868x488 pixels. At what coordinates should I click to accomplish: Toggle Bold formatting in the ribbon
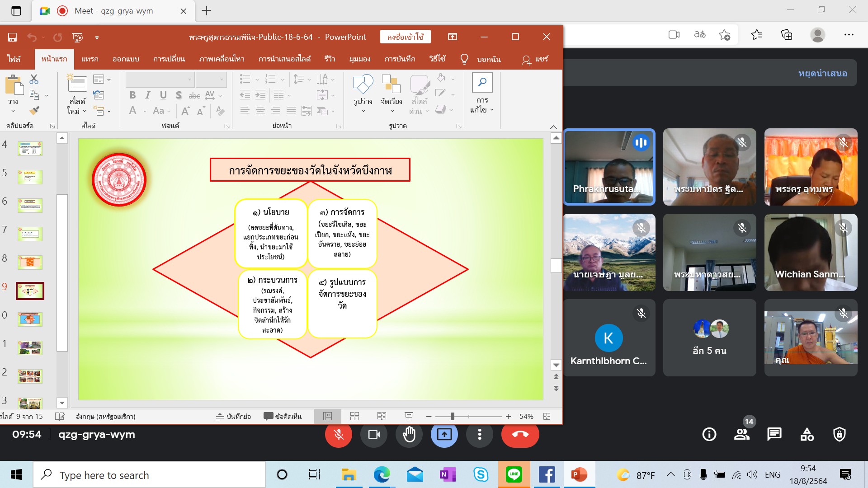pos(132,95)
